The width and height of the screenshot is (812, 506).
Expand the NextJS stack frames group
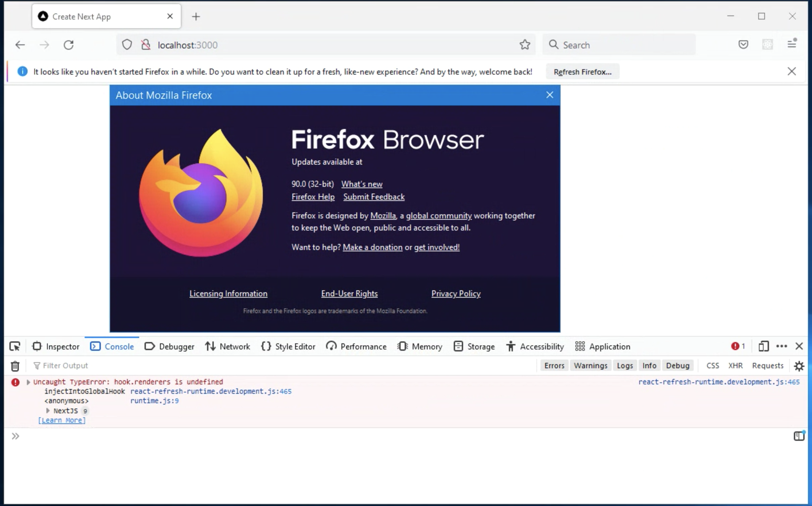[x=48, y=411]
